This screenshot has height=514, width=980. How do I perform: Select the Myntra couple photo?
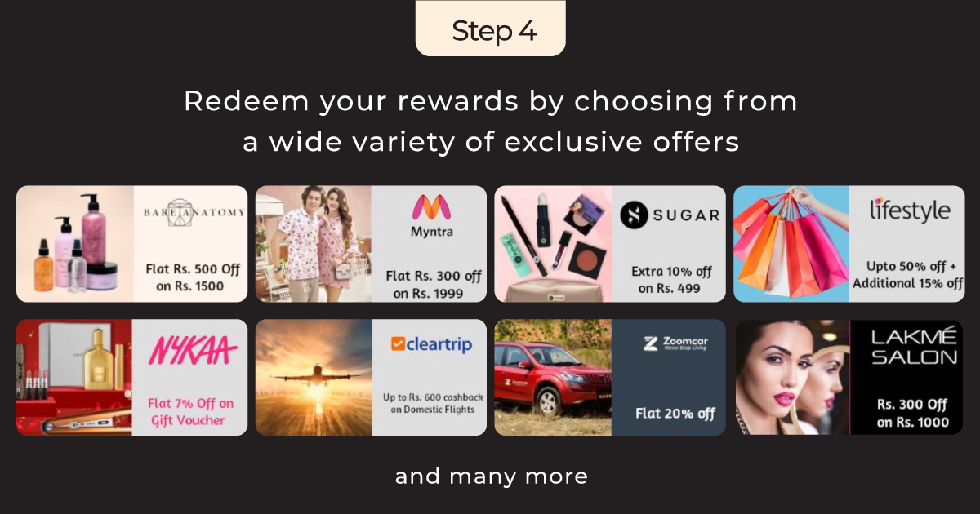point(314,244)
